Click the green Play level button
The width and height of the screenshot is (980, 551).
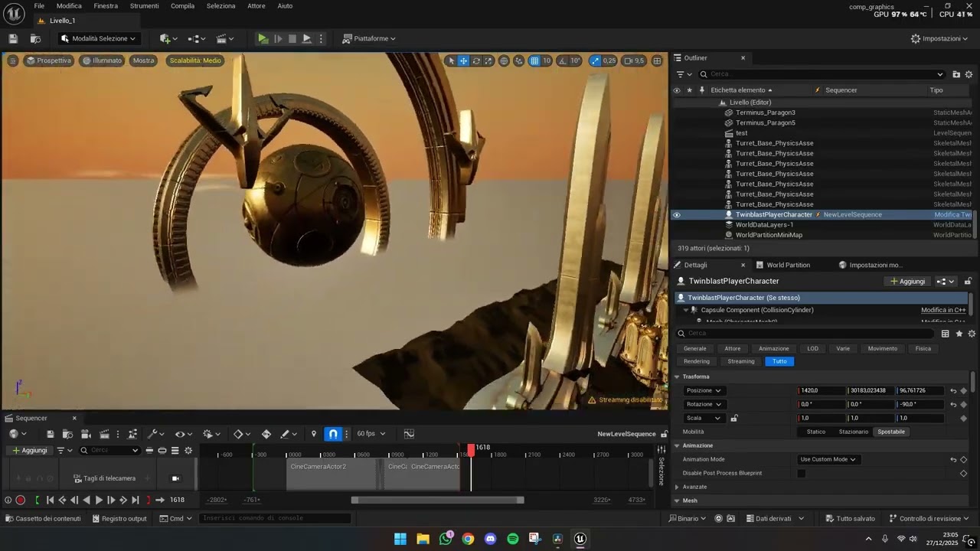tap(263, 38)
